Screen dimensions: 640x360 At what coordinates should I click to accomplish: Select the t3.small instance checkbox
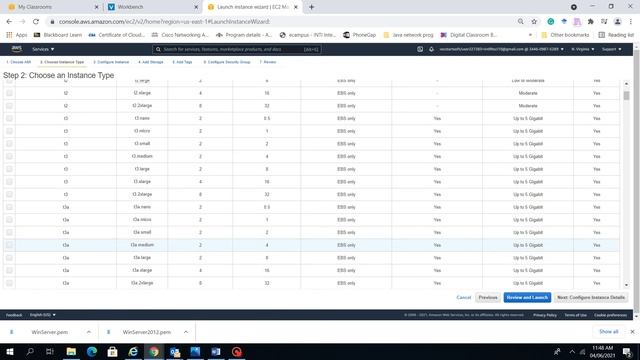click(9, 144)
